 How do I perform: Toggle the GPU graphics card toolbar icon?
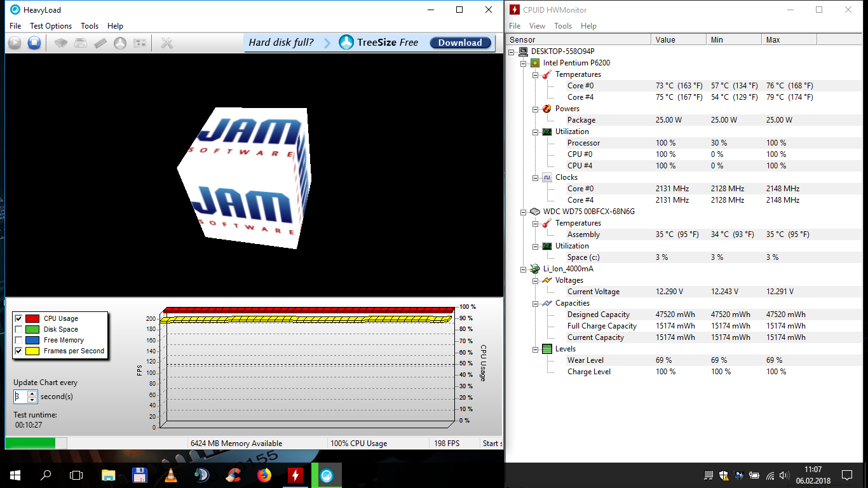coord(140,43)
